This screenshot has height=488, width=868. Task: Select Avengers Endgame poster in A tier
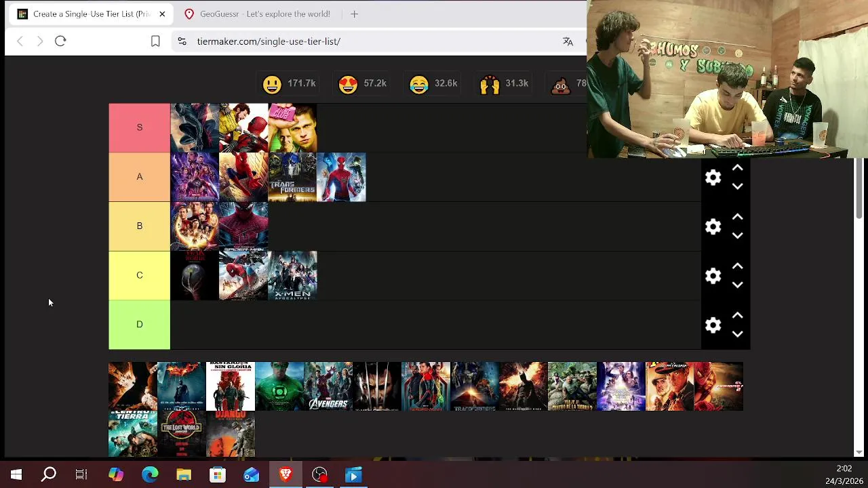click(195, 177)
